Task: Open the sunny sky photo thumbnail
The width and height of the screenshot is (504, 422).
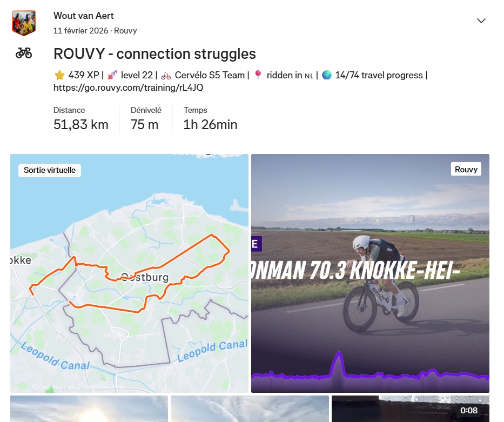Action: pos(89,409)
